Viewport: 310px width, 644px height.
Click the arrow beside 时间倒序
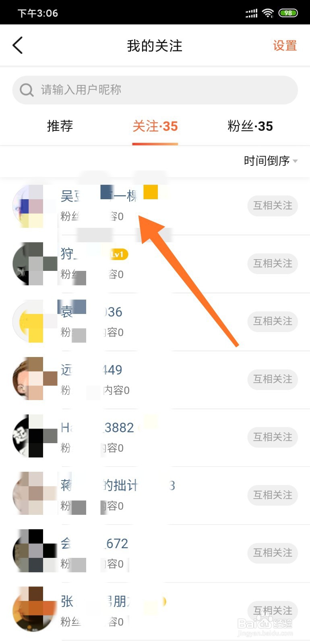[295, 161]
